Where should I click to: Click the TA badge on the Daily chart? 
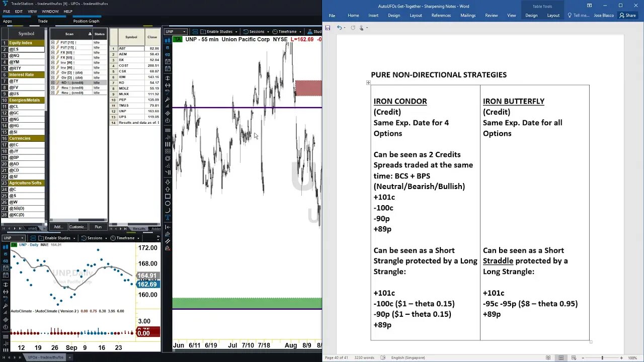click(14, 244)
